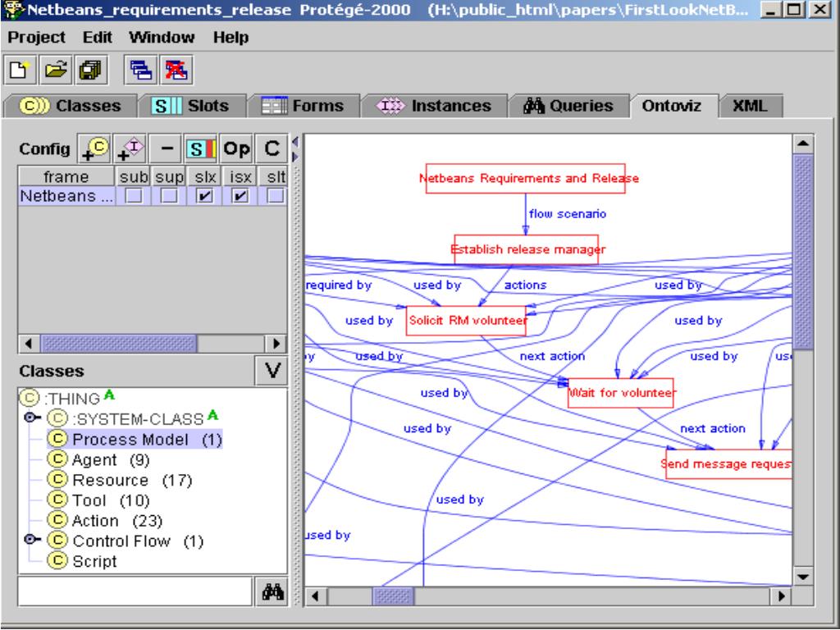
Task: Click the Agent class icon
Action: pos(57,459)
